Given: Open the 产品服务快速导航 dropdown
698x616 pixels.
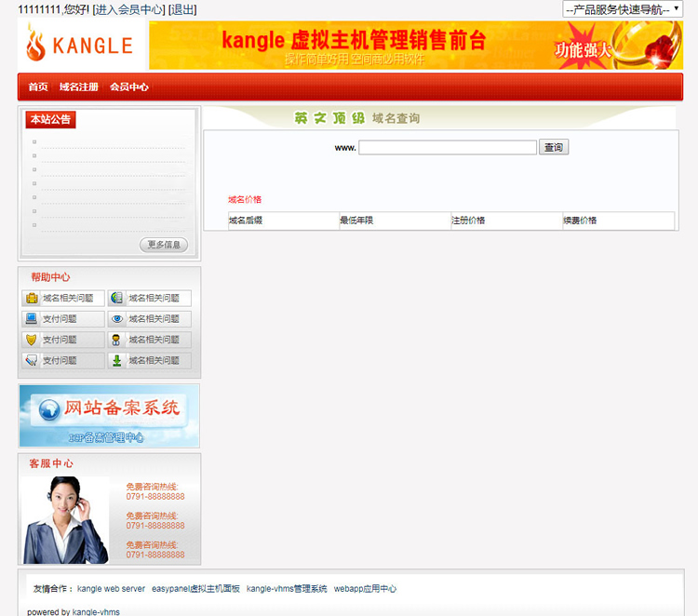Looking at the screenshot, I should pyautogui.click(x=623, y=9).
